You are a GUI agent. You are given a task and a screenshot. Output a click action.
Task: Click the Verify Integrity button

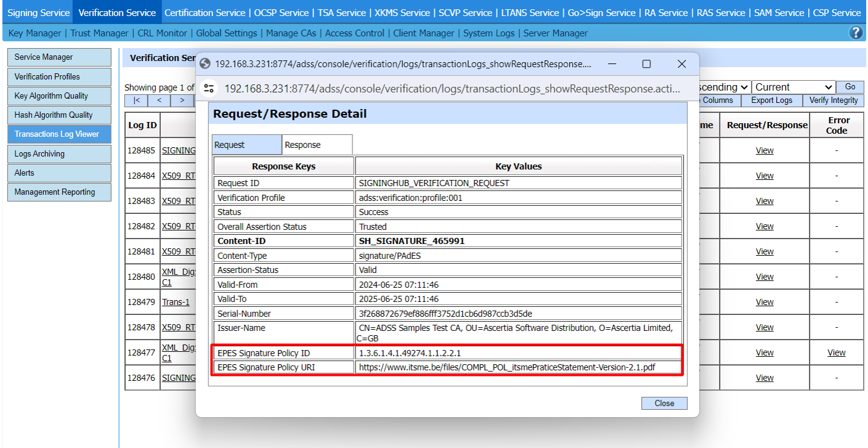[833, 100]
